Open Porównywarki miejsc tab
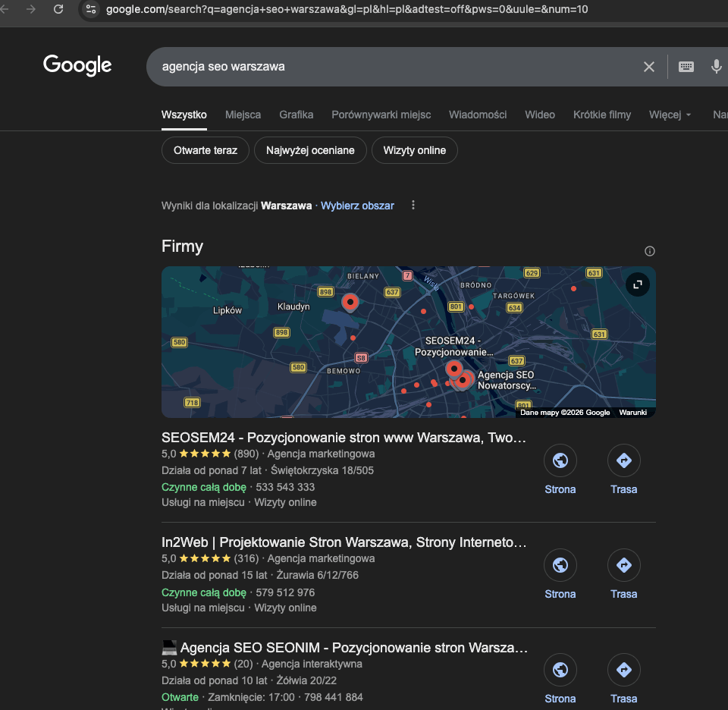728x710 pixels. 381,115
